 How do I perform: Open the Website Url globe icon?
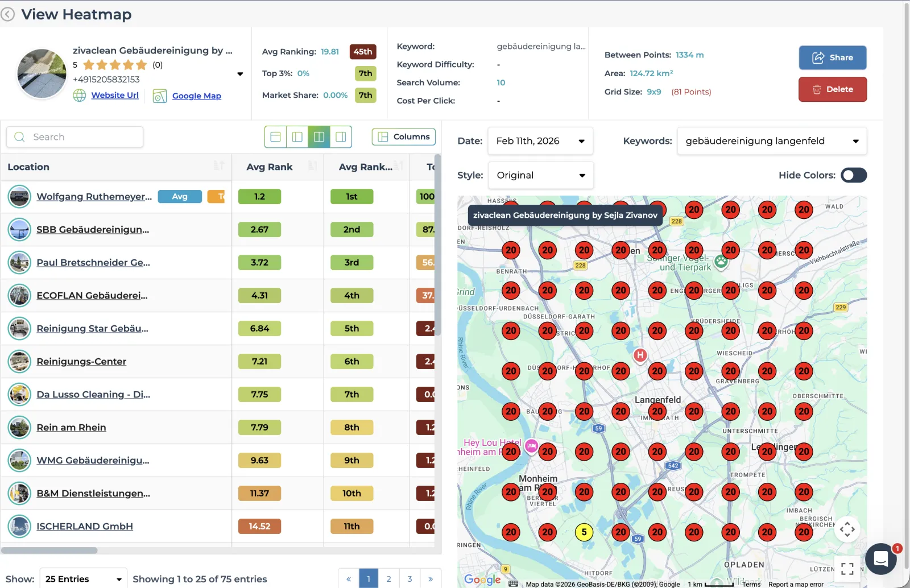80,96
